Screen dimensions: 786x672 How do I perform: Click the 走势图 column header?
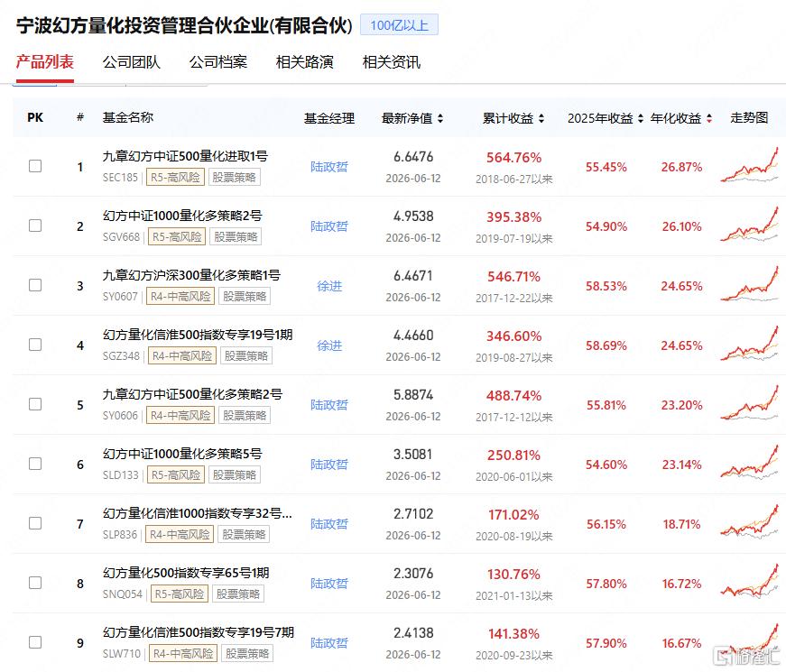tap(749, 118)
